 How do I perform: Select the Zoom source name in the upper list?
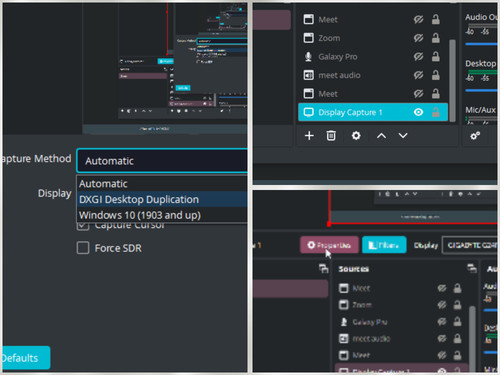[x=329, y=38]
